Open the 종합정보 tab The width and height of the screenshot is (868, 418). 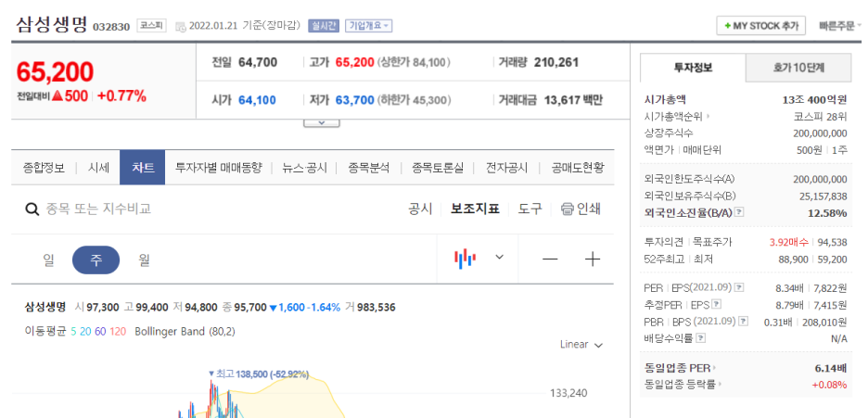[44, 168]
